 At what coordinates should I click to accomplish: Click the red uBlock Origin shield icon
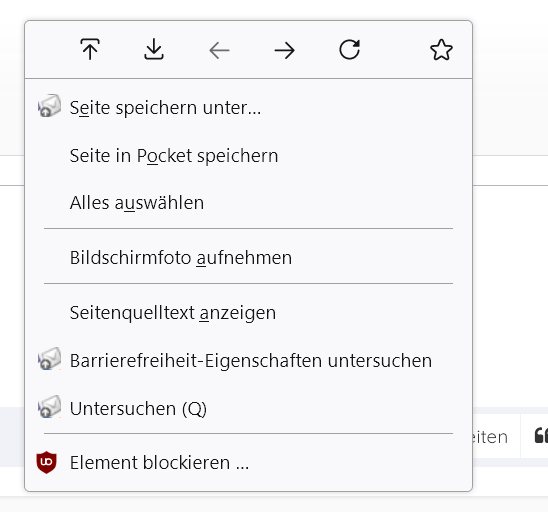[x=46, y=462]
